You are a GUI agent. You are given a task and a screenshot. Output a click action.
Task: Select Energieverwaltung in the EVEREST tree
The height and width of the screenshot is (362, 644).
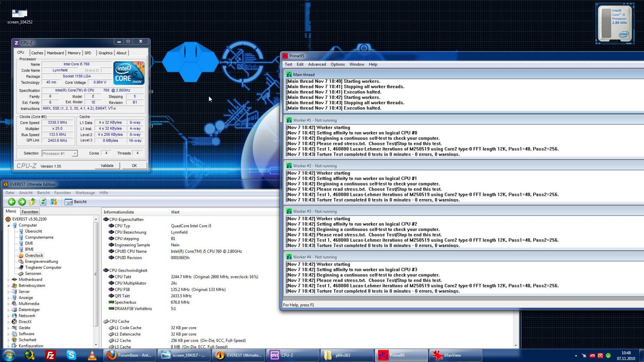(41, 261)
